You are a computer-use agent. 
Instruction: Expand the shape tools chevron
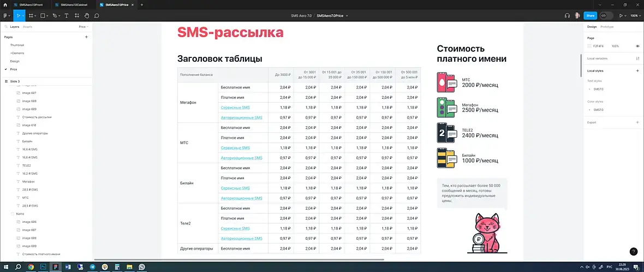(47, 16)
